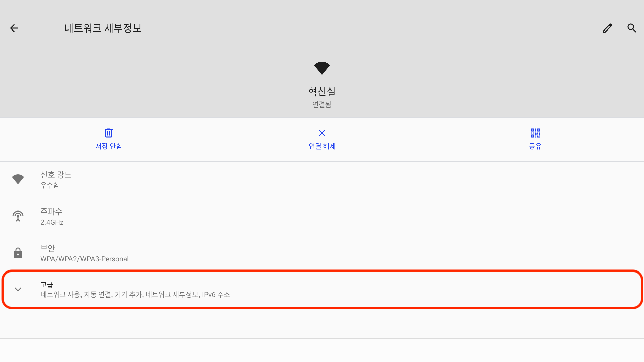Expand the 고급 chevron arrow
644x362 pixels.
[18, 289]
